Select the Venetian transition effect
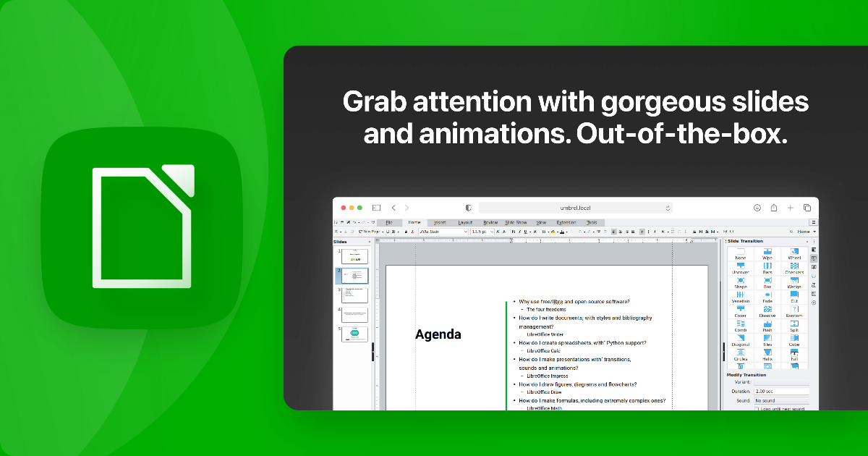This screenshot has height=456, width=868. click(x=739, y=295)
